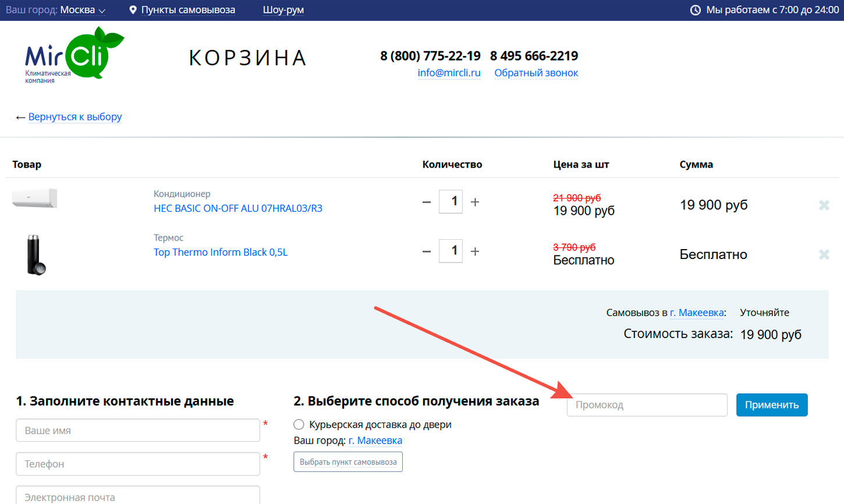Focus the Электронная почта input field

pyautogui.click(x=138, y=495)
